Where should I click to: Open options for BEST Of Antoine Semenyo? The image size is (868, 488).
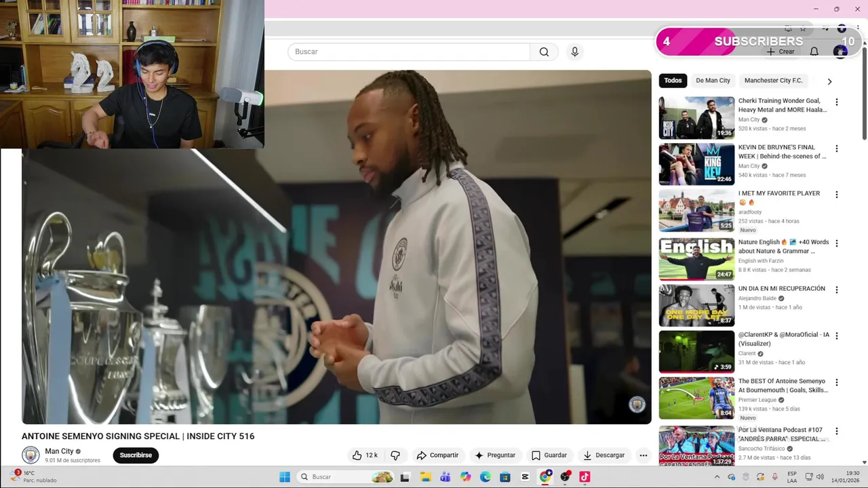836,382
